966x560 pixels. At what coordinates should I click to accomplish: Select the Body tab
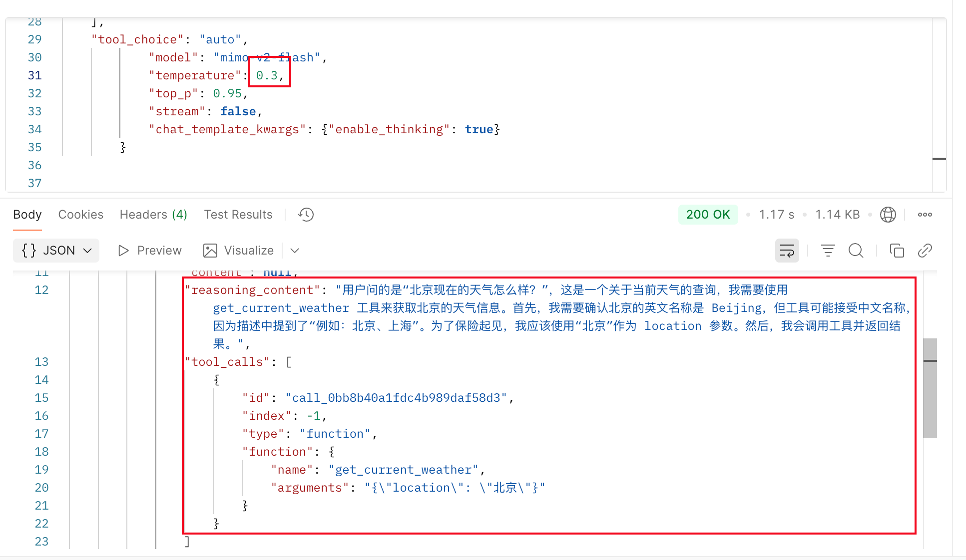27,215
